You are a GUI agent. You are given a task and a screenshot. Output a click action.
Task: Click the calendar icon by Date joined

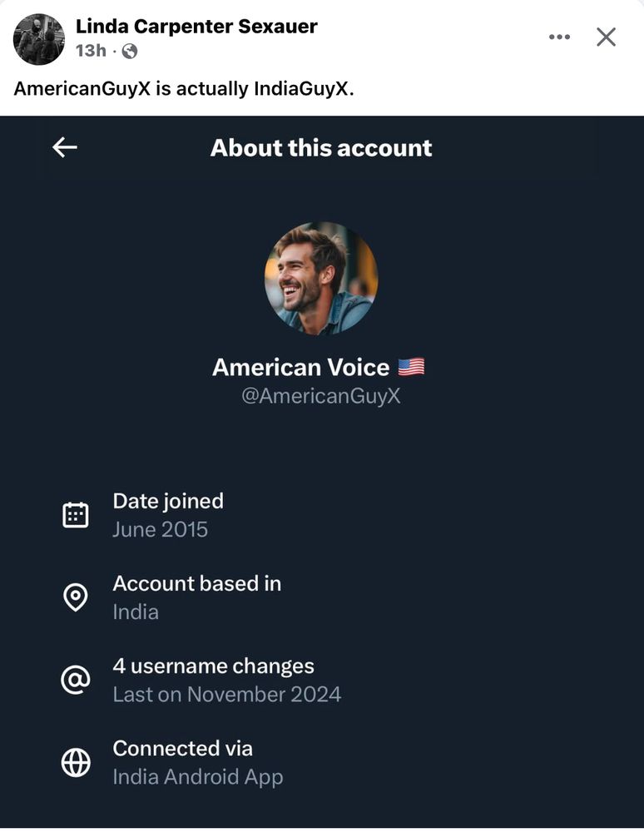point(76,515)
